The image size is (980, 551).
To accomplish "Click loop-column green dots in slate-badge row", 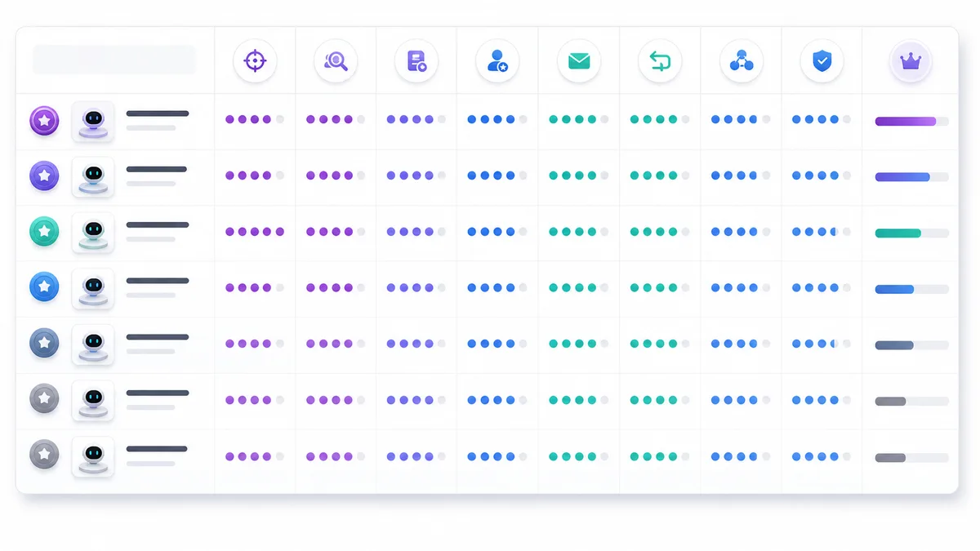I will [660, 344].
